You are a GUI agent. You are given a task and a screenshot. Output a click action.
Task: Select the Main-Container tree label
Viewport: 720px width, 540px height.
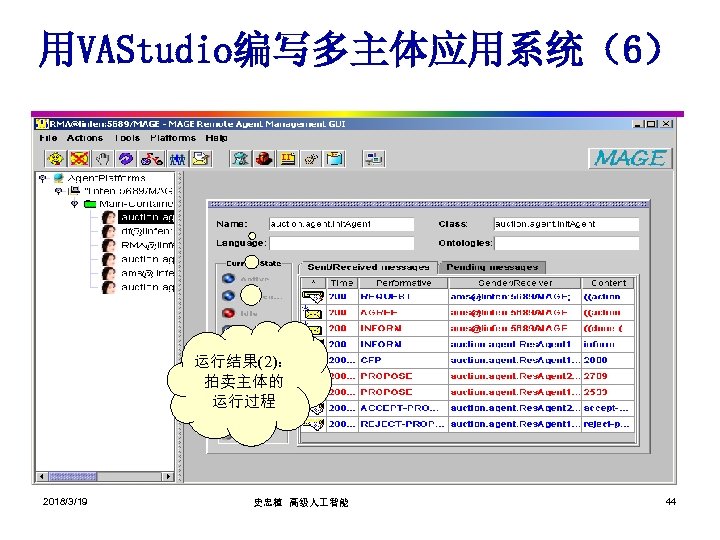(x=136, y=204)
